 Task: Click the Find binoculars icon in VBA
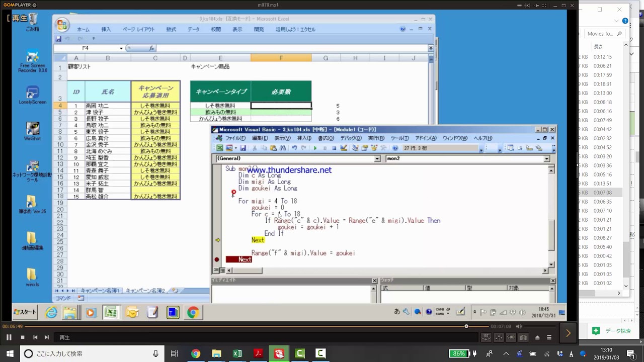[x=282, y=148]
